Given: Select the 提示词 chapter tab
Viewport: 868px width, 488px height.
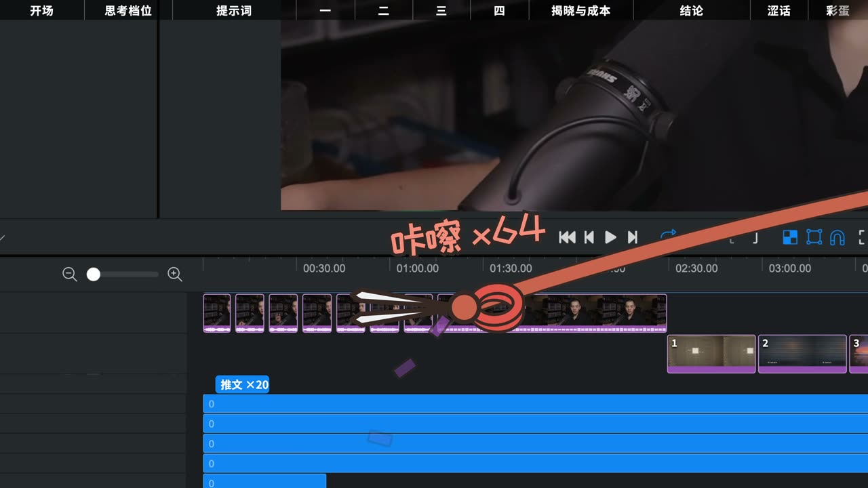Looking at the screenshot, I should (234, 10).
